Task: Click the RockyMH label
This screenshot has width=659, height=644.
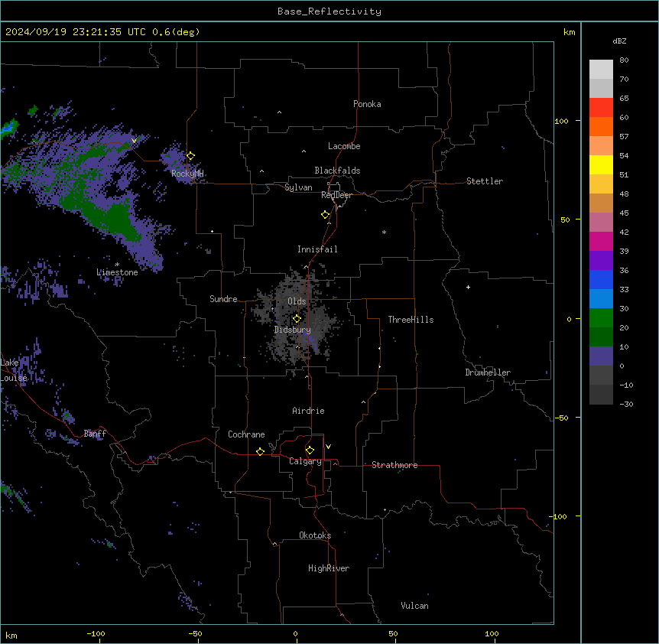Action: 187,174
